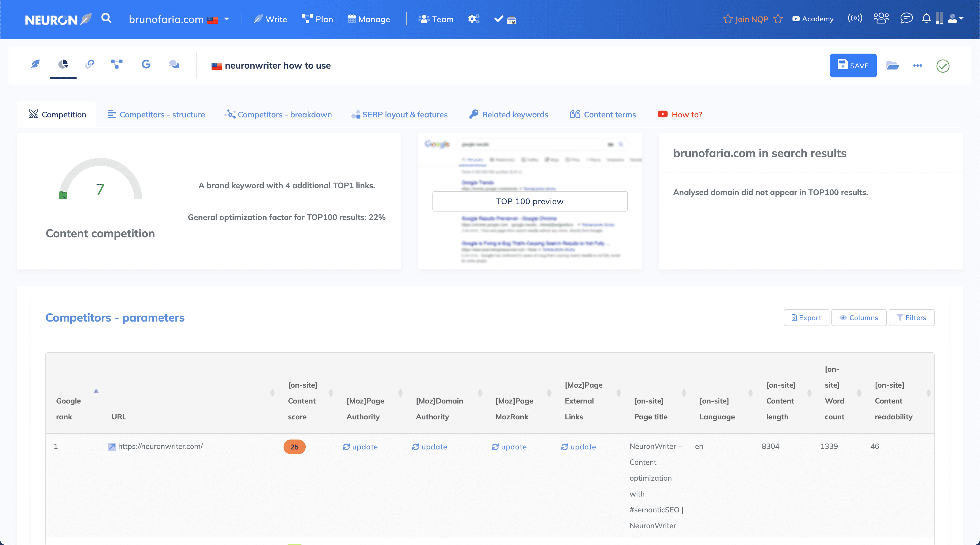Click the How to? video link
This screenshot has height=545, width=980.
[680, 115]
